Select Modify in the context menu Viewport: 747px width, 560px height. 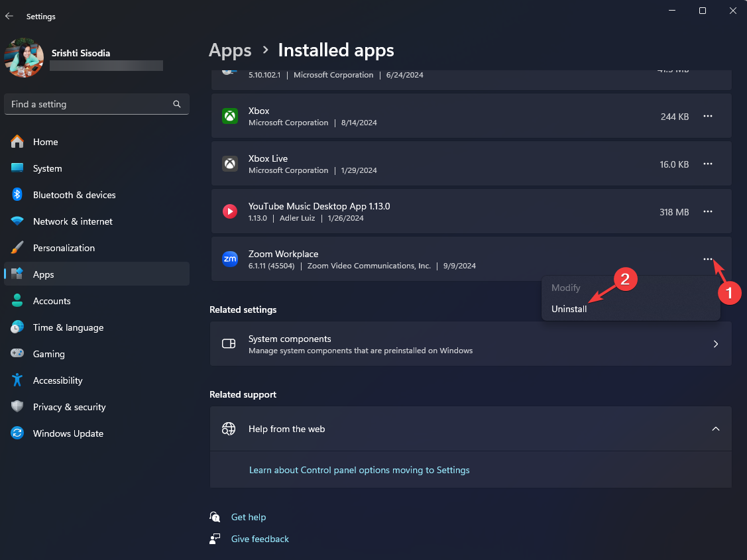click(x=566, y=288)
